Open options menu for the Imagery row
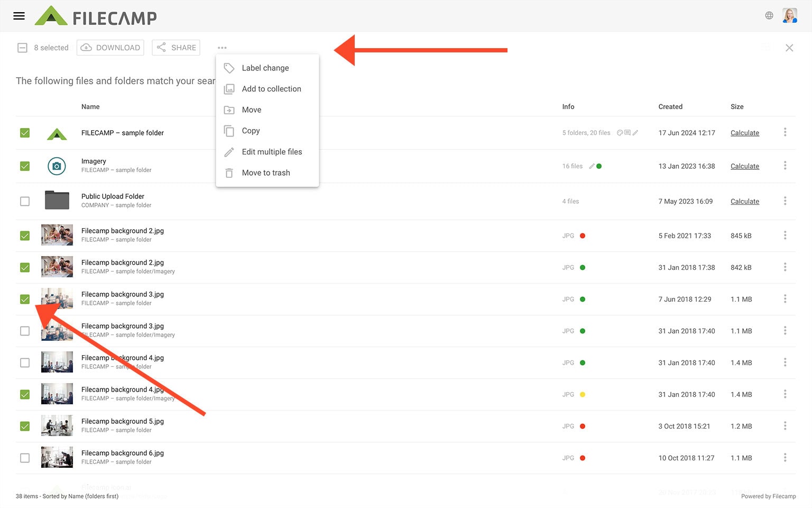This screenshot has width=812, height=508. [785, 165]
